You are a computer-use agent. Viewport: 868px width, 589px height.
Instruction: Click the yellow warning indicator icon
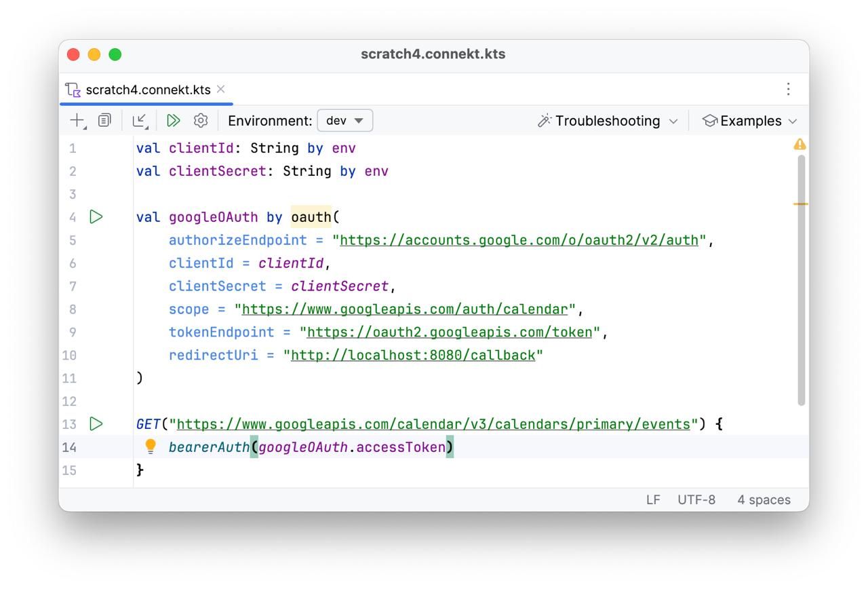800,144
